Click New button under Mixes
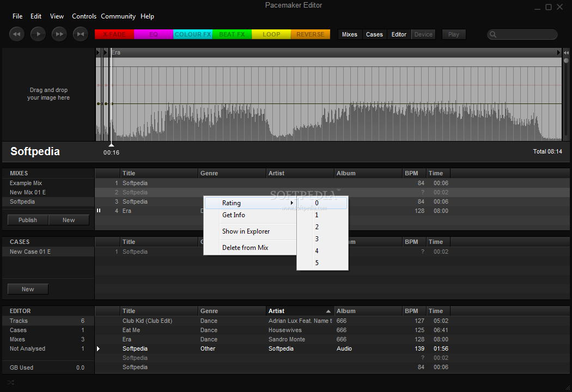572x392 pixels. click(69, 220)
